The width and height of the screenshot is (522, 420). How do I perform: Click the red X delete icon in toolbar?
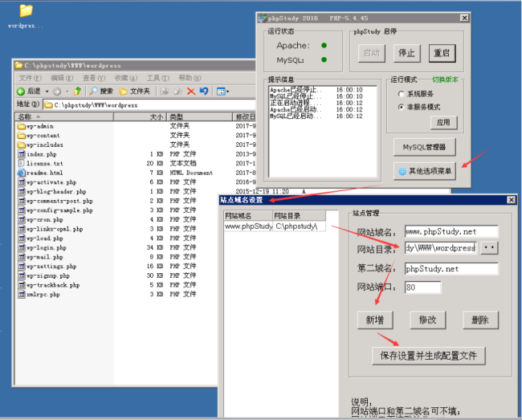(x=190, y=92)
